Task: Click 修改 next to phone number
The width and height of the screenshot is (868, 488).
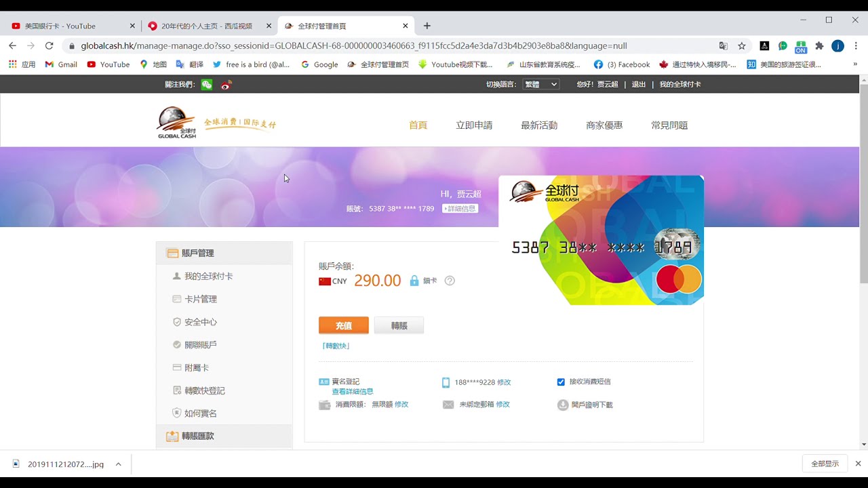Action: [504, 382]
